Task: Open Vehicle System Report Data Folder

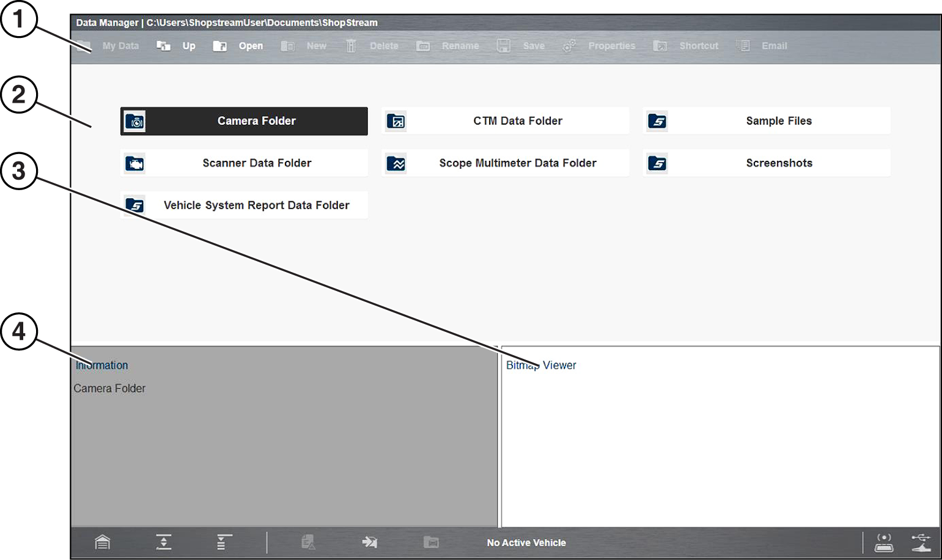Action: pos(244,205)
